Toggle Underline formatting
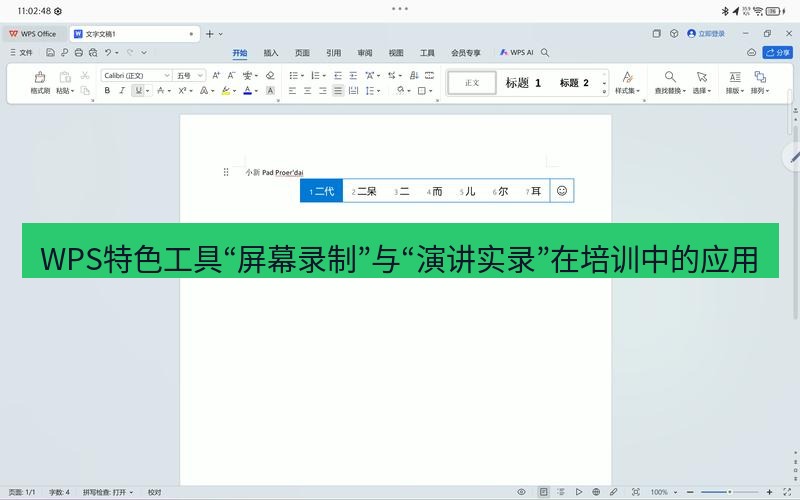Viewport: 800px width, 500px height. point(138,91)
